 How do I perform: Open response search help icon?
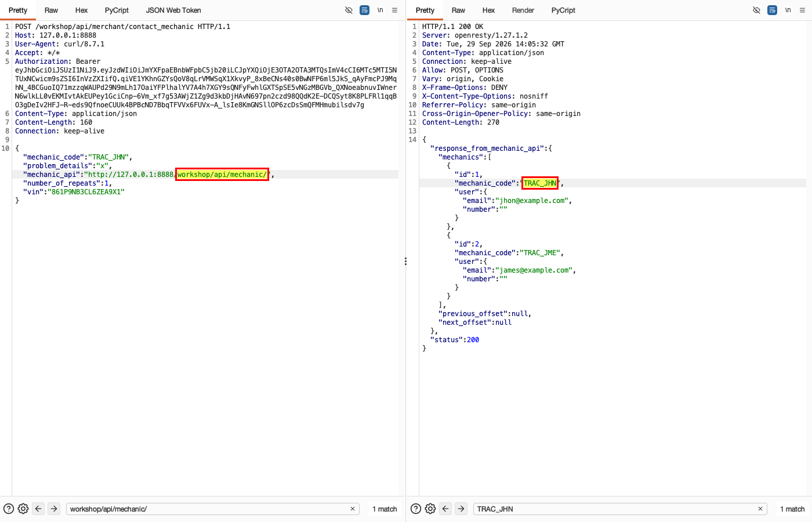coord(416,509)
